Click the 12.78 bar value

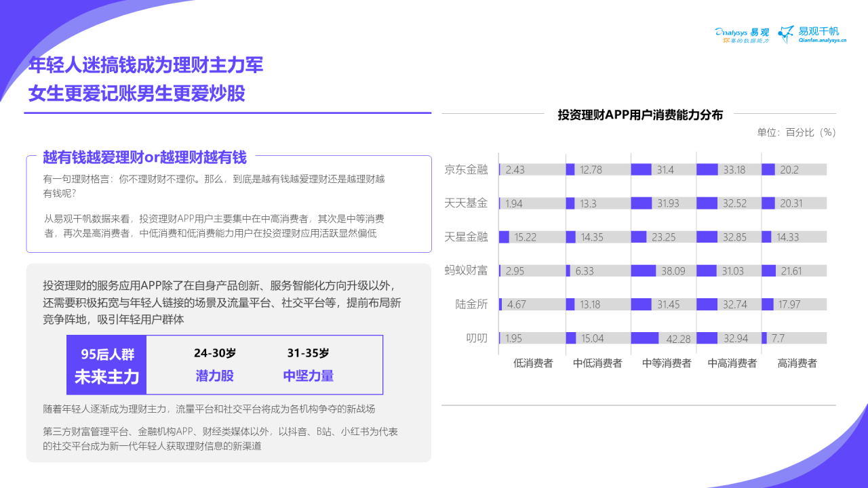pos(591,170)
